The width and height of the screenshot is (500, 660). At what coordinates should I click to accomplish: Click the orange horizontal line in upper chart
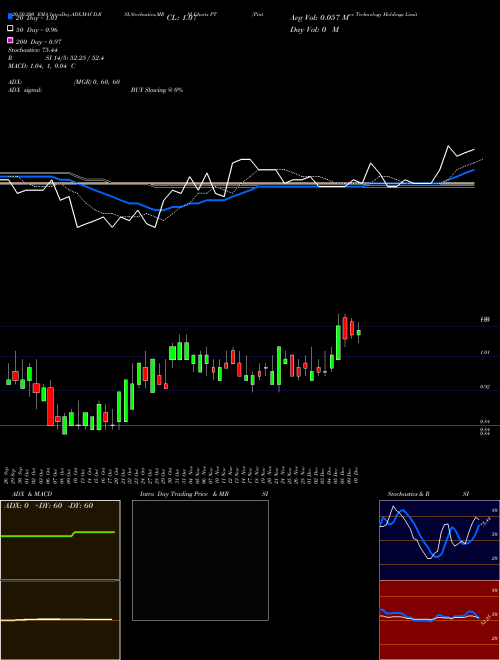click(x=237, y=184)
